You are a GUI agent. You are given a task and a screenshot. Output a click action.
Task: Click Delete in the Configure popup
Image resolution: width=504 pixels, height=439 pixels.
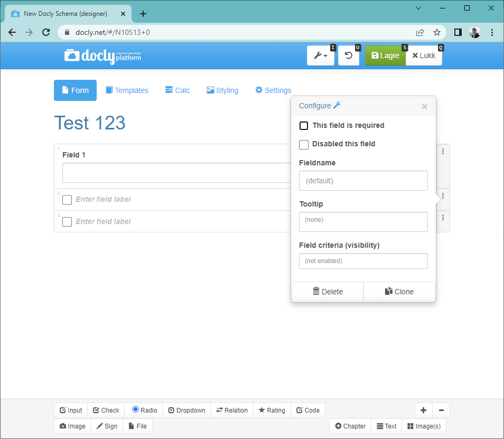pos(327,291)
